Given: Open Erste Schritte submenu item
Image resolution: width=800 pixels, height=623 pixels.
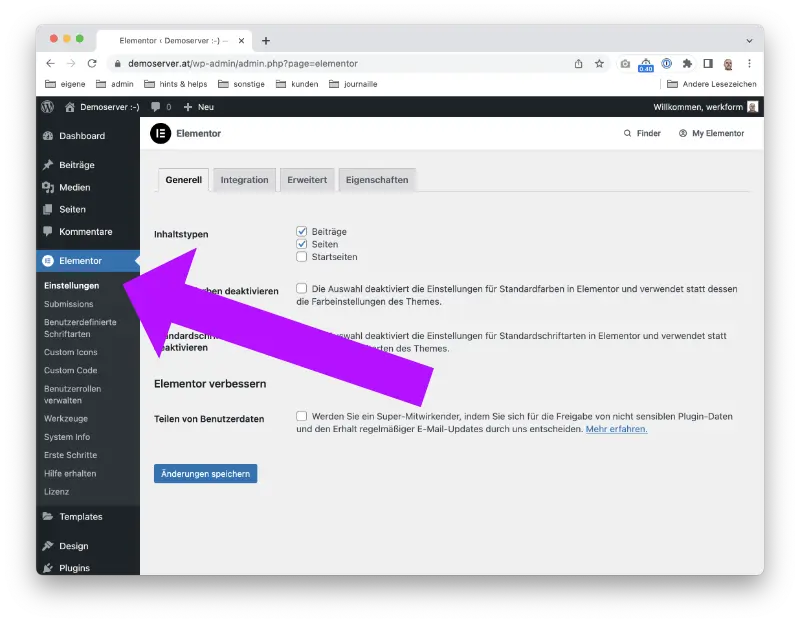Looking at the screenshot, I should coord(70,455).
